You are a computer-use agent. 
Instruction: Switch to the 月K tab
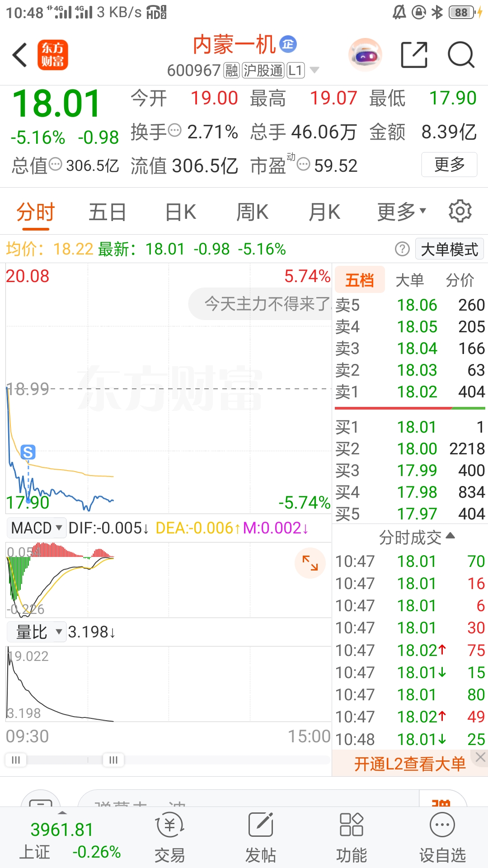[324, 212]
